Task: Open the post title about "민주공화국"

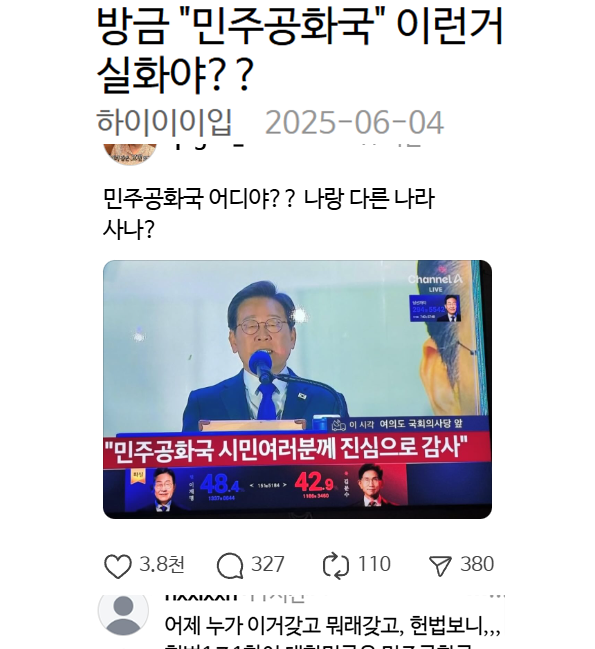Action: point(300,50)
